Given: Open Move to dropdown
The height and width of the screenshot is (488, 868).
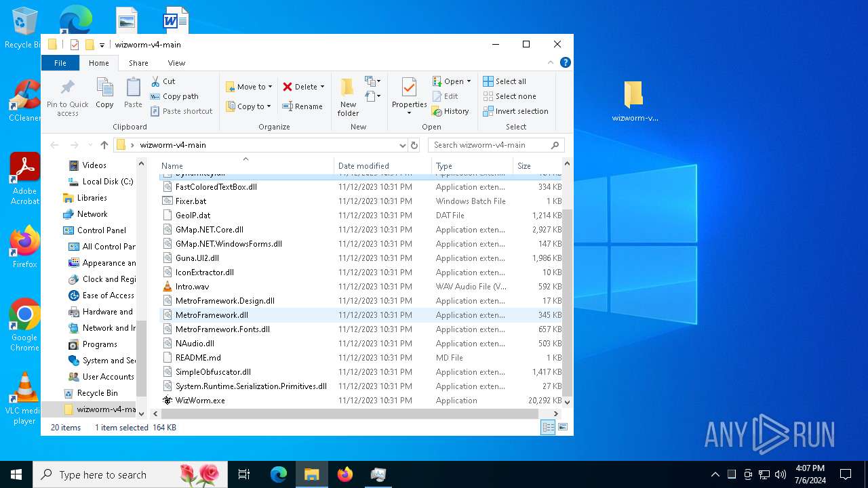Looking at the screenshot, I should pyautogui.click(x=249, y=87).
